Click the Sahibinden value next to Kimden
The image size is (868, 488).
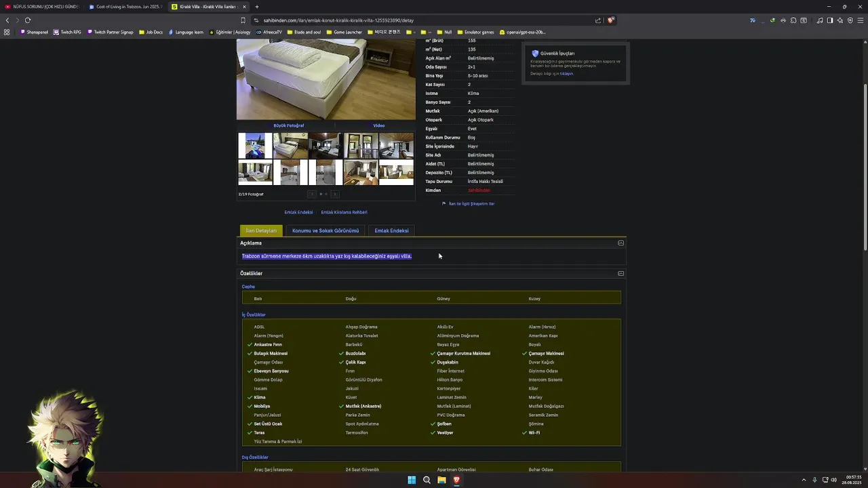coord(479,190)
